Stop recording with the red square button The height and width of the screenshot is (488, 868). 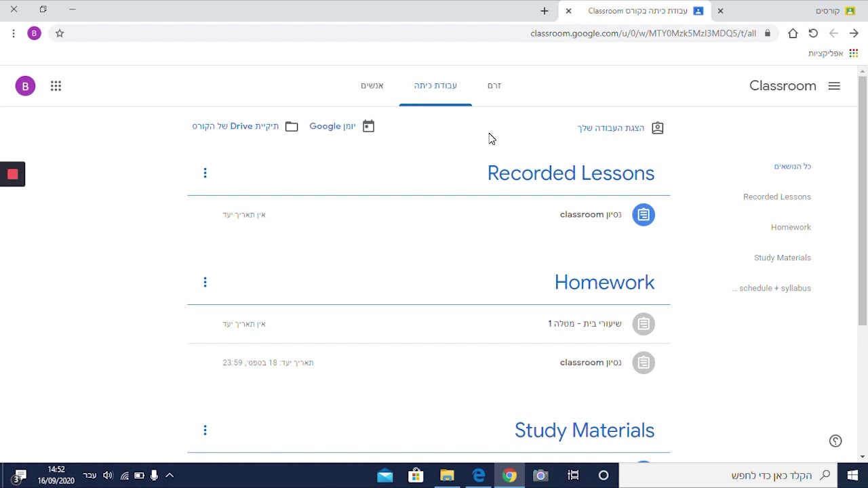(x=12, y=174)
